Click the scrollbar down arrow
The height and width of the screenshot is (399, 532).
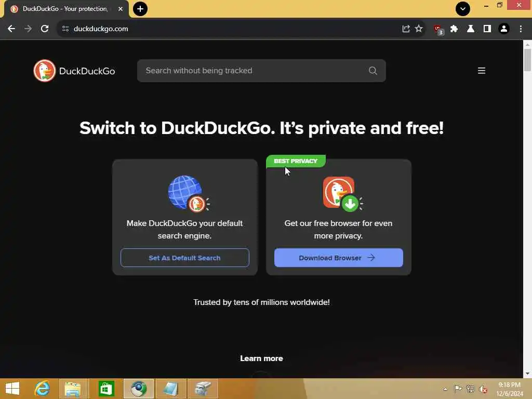pyautogui.click(x=527, y=374)
